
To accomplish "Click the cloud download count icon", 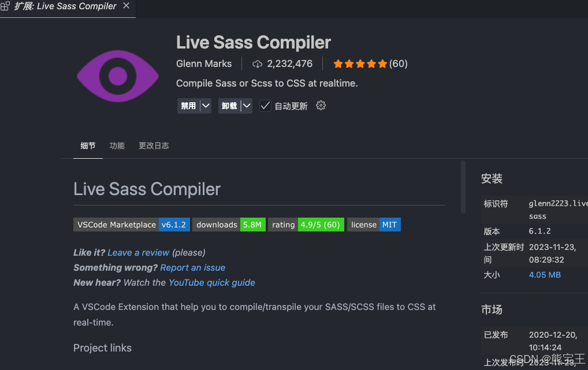I will click(x=257, y=64).
